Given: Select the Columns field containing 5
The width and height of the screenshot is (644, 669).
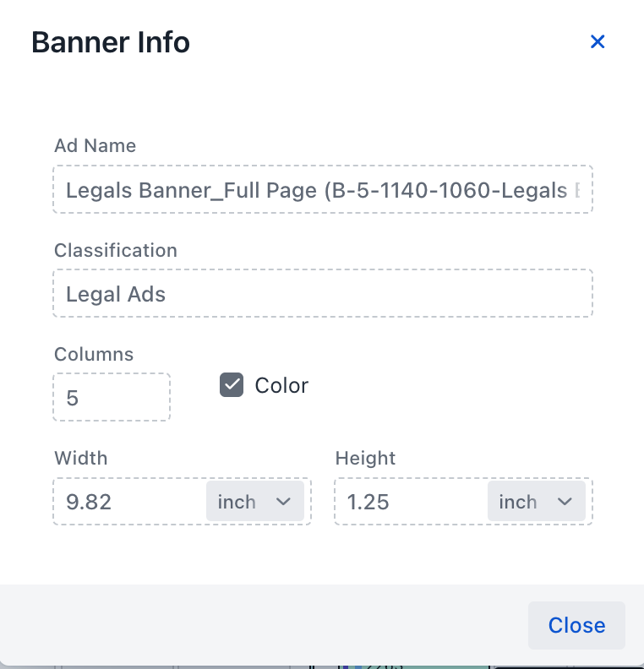Looking at the screenshot, I should (x=112, y=397).
